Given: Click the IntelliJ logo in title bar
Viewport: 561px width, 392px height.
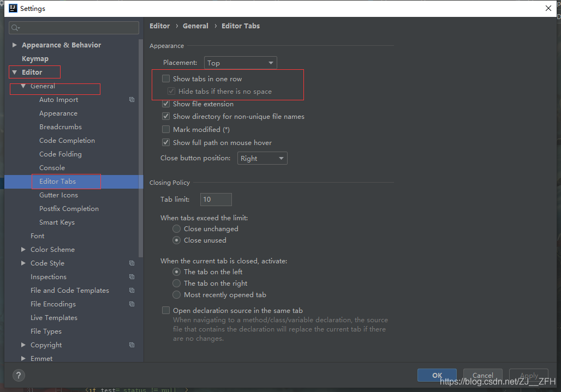Looking at the screenshot, I should point(13,8).
